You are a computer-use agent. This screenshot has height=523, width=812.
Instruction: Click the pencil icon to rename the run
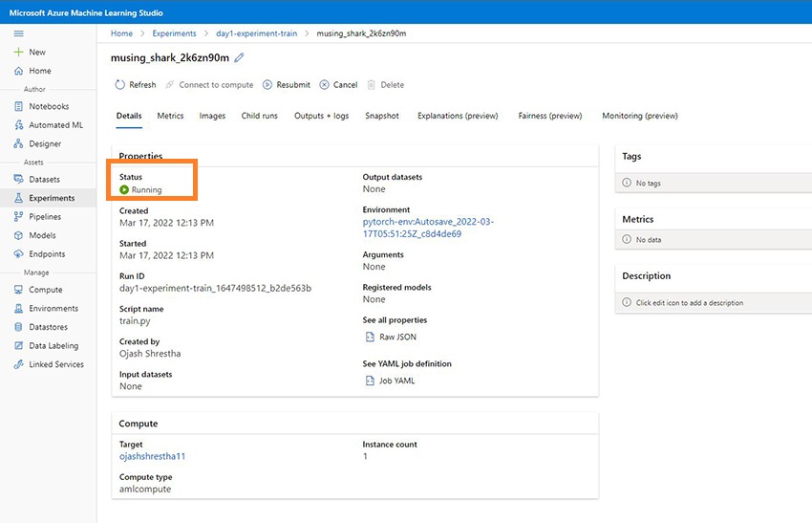click(x=239, y=57)
